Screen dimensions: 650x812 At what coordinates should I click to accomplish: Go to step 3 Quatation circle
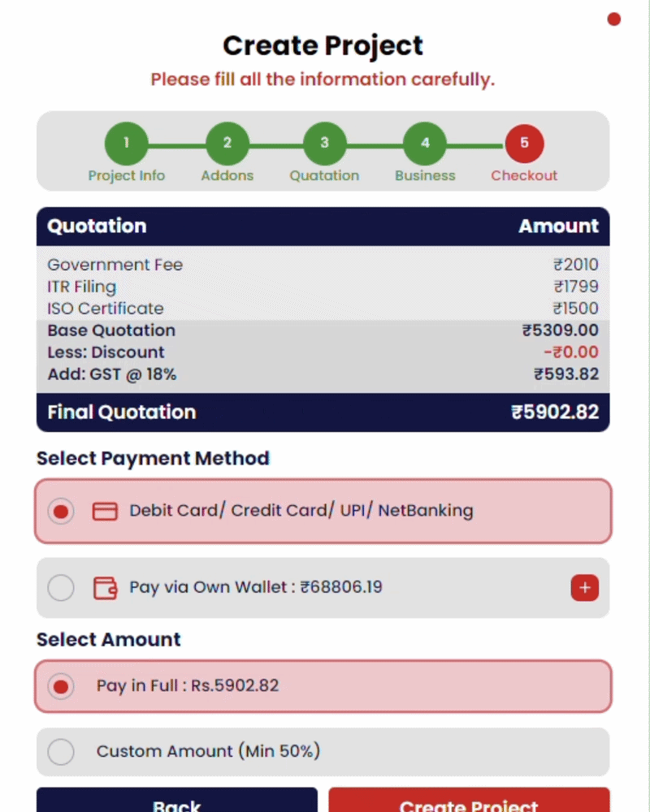324,144
